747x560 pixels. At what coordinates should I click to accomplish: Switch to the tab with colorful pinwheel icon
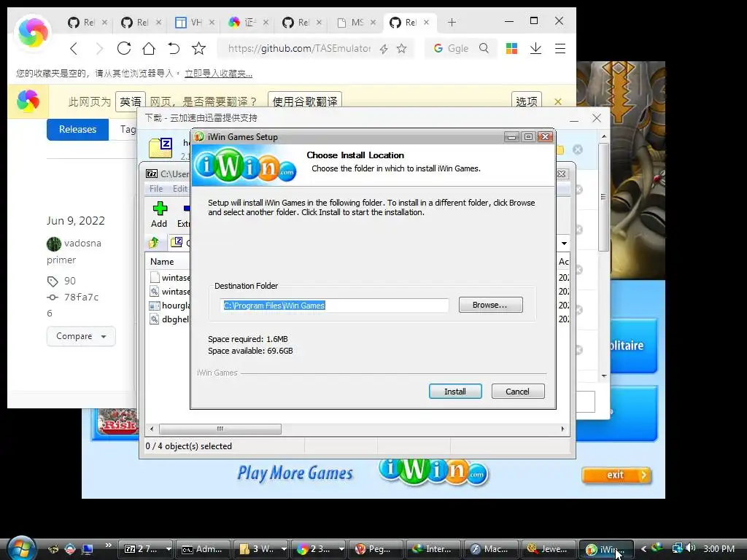(248, 23)
